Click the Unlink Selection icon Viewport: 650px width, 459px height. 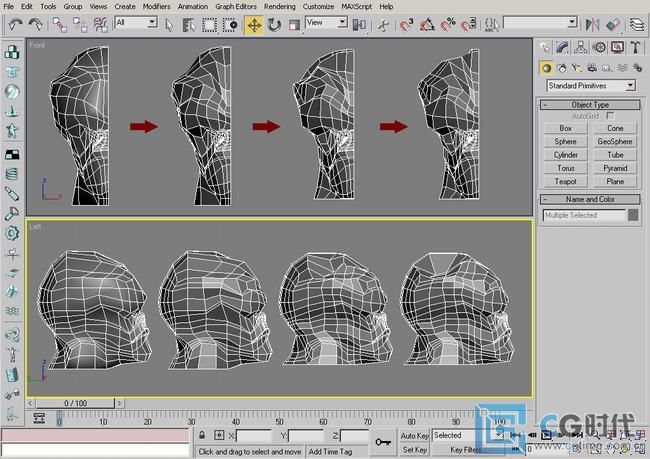pyautogui.click(x=80, y=25)
